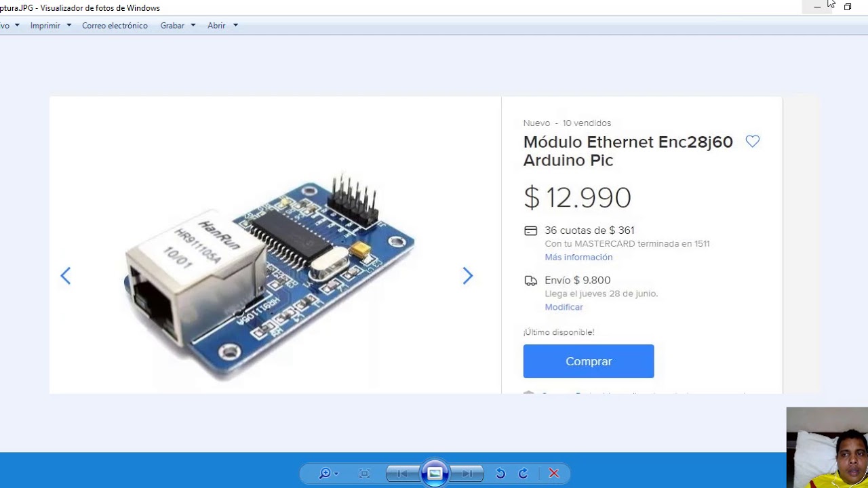Open the Correo electrónico option
The image size is (868, 488).
click(x=115, y=26)
